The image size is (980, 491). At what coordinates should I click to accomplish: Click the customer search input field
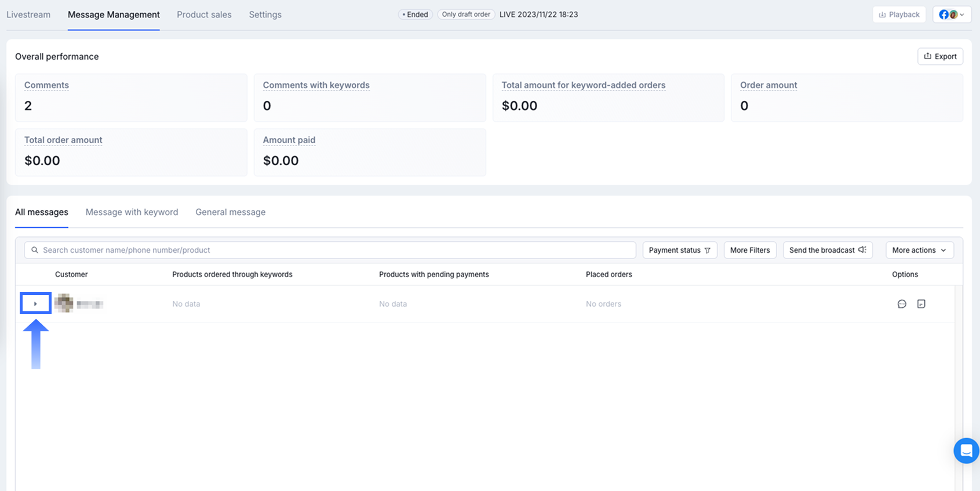[330, 250]
